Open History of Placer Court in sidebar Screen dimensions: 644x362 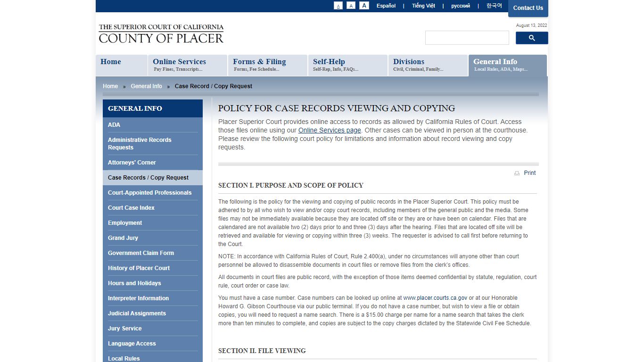153,268
